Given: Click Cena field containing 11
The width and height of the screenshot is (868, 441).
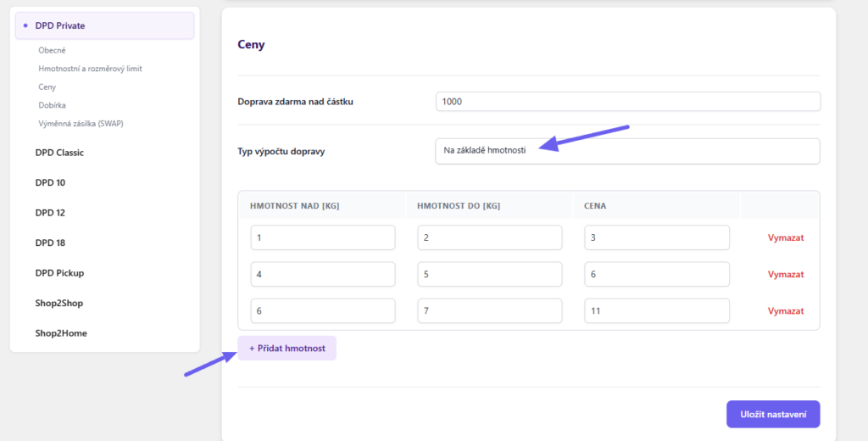Looking at the screenshot, I should [x=657, y=310].
